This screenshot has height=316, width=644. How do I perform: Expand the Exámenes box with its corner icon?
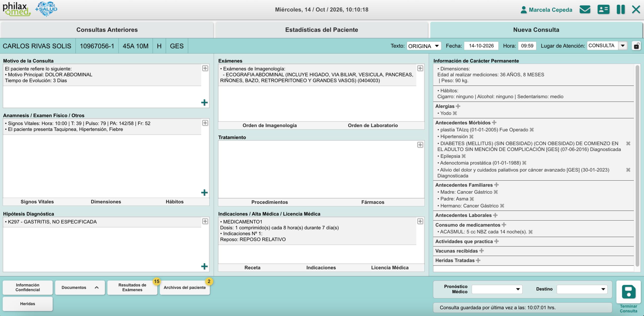(x=420, y=68)
